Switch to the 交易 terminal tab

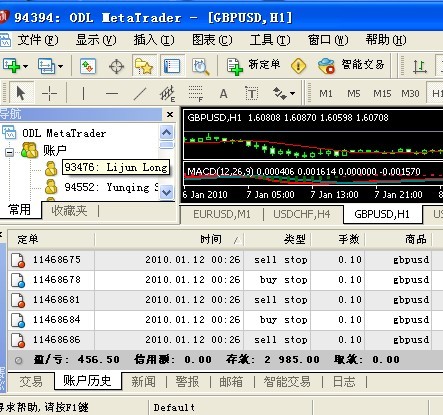click(x=31, y=382)
